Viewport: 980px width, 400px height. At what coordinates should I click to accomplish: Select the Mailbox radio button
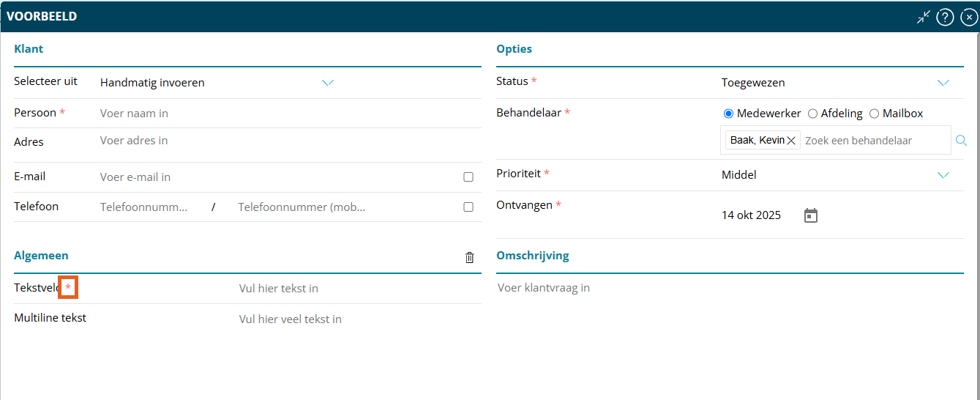pyautogui.click(x=874, y=114)
